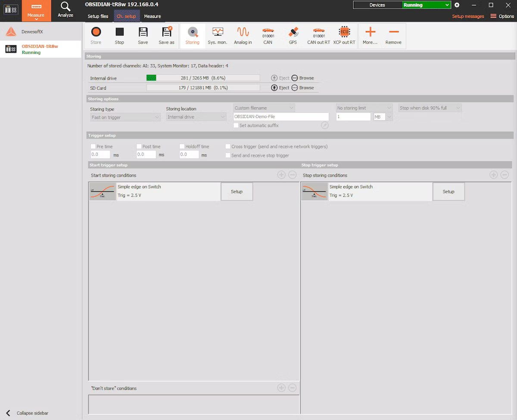Click the storing limit value field
The image size is (517, 420).
[353, 117]
